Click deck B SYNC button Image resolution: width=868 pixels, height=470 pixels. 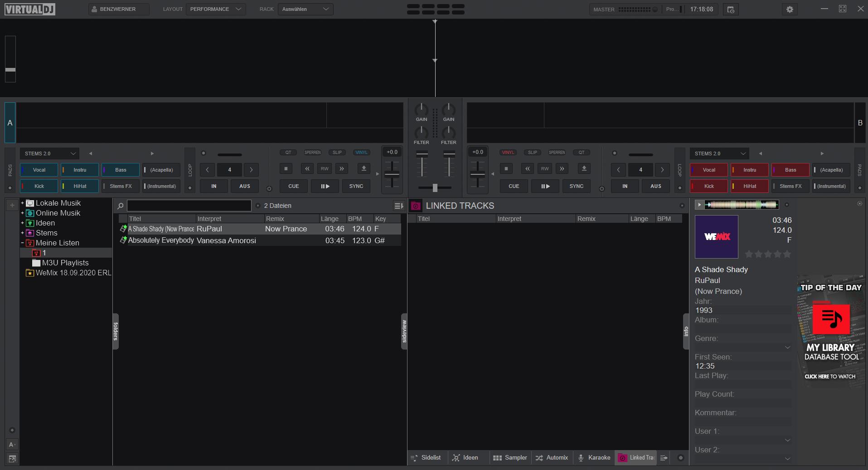577,186
